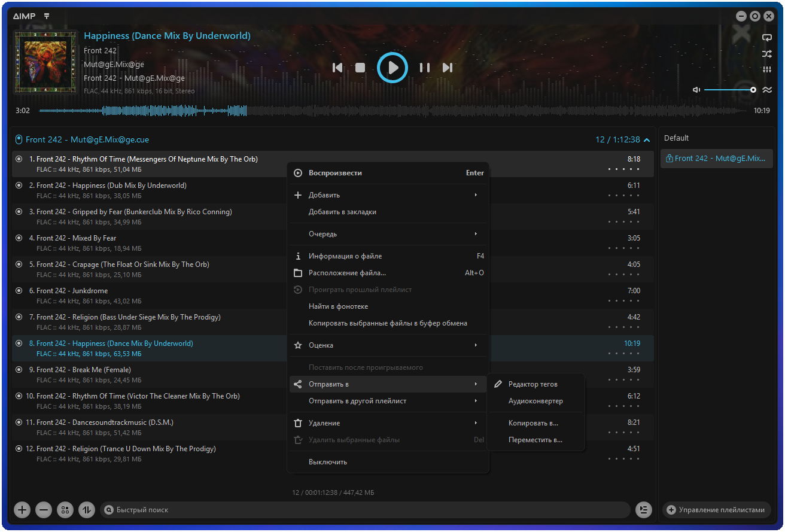Screen dimensions: 785x532
Task: Click the Default playlist group label
Action: click(677, 138)
